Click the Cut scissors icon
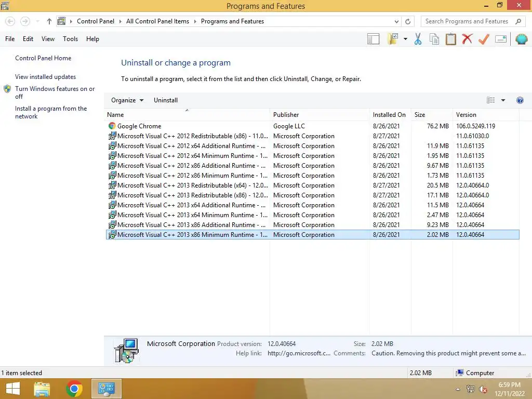The height and width of the screenshot is (399, 532). pyautogui.click(x=418, y=39)
